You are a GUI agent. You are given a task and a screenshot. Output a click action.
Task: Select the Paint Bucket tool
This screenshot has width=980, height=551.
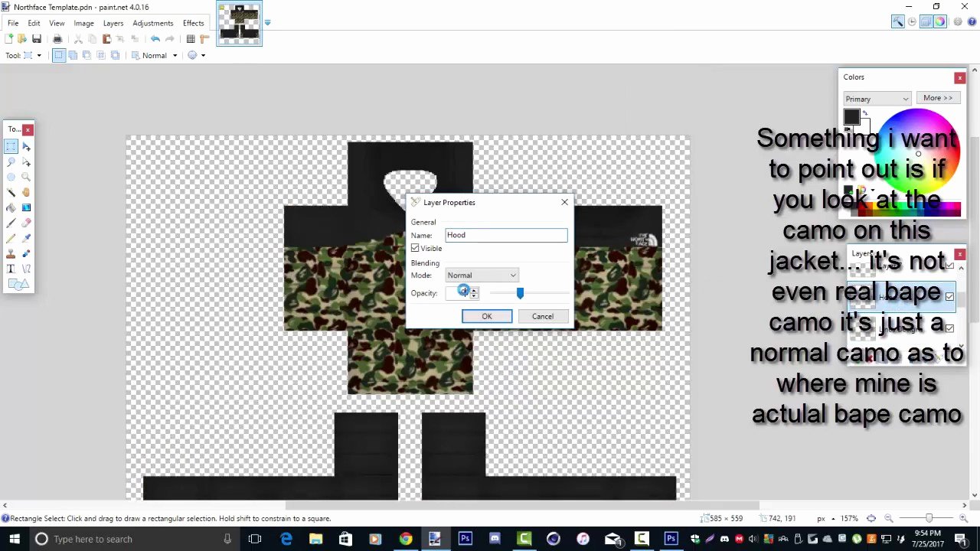[11, 207]
